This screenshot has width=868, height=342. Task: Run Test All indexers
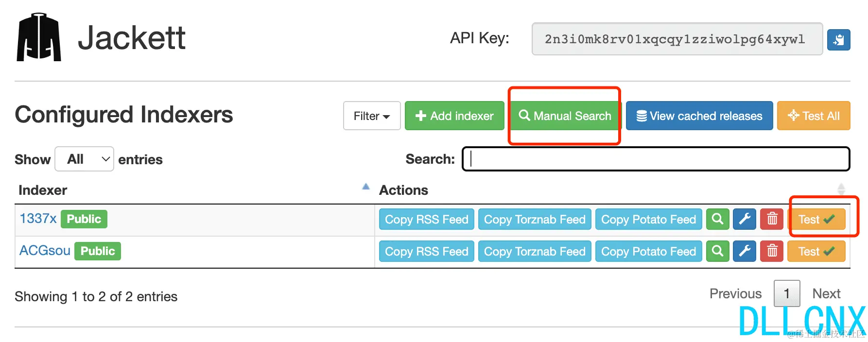pos(814,116)
